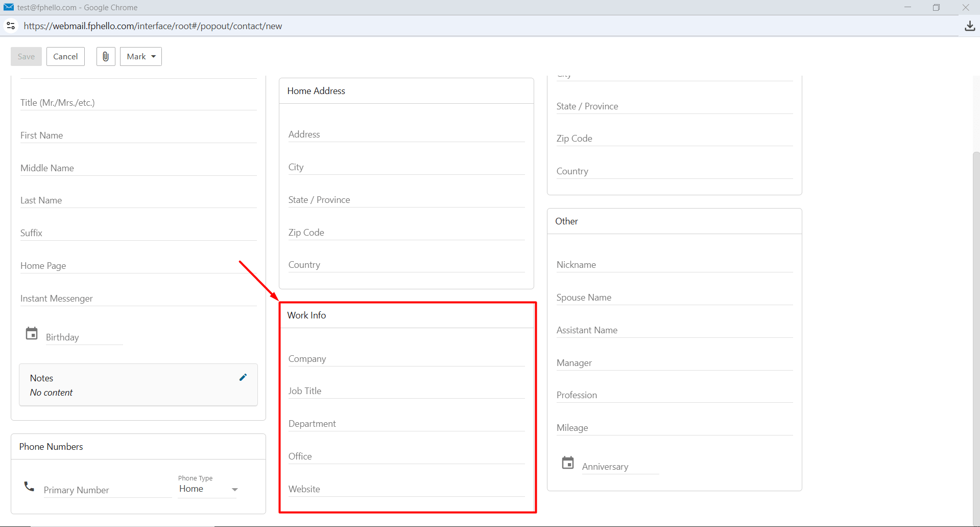Click the paperclip attachment icon
The height and width of the screenshot is (527, 980).
[106, 57]
